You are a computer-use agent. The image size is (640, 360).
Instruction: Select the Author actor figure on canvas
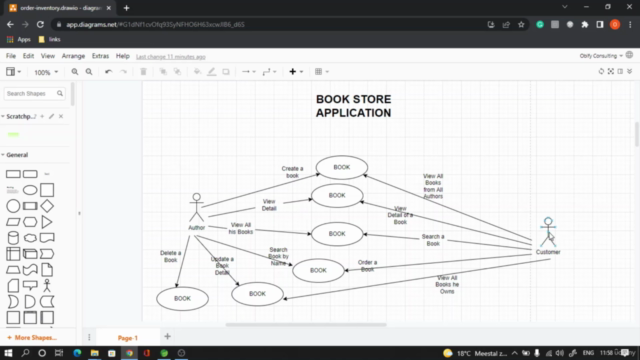coord(196,208)
